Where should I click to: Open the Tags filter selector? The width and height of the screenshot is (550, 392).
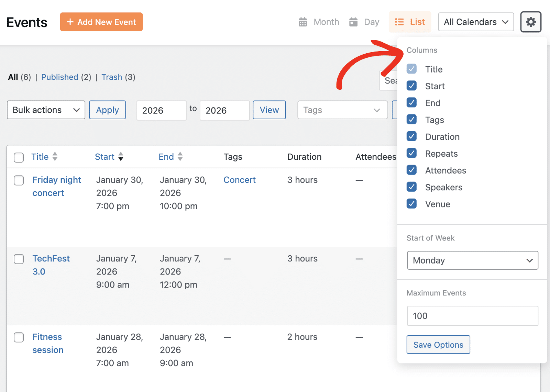point(342,110)
